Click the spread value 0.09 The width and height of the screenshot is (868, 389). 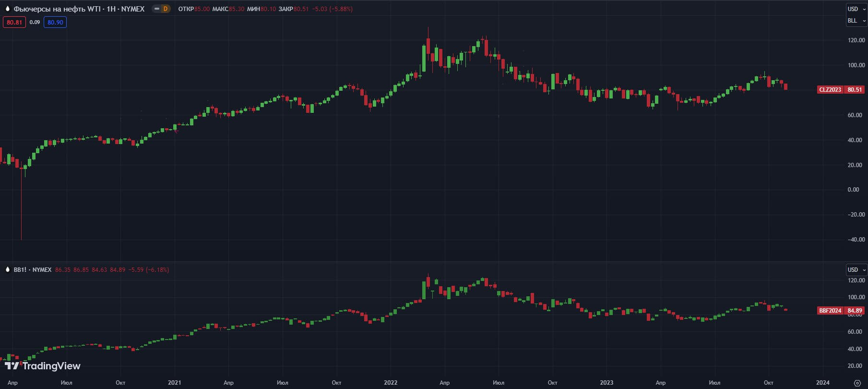tap(35, 22)
